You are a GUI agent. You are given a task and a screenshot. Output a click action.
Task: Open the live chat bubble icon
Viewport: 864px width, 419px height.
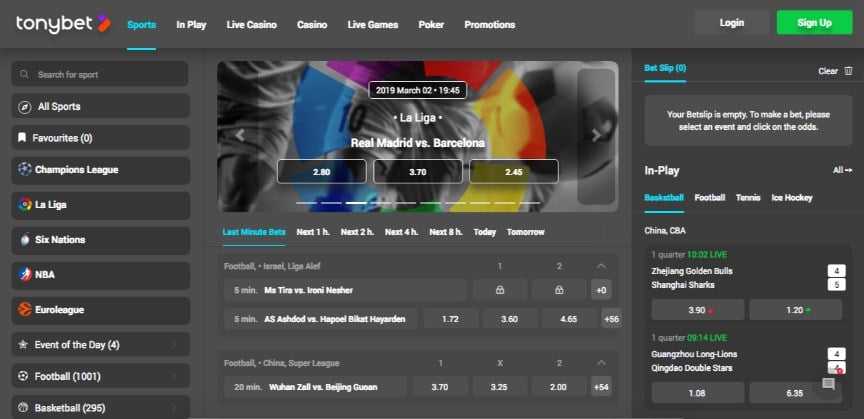pyautogui.click(x=828, y=384)
